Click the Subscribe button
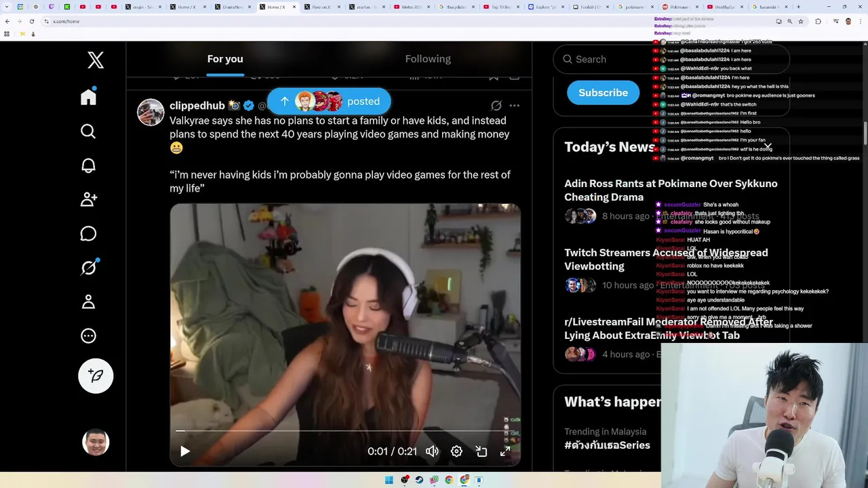The width and height of the screenshot is (868, 488). [x=603, y=93]
